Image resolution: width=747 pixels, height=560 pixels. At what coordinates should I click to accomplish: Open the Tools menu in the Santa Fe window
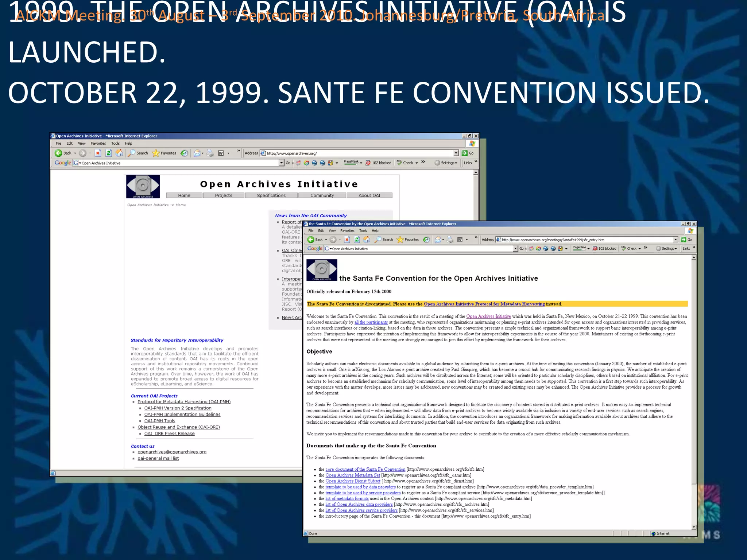coord(363,231)
